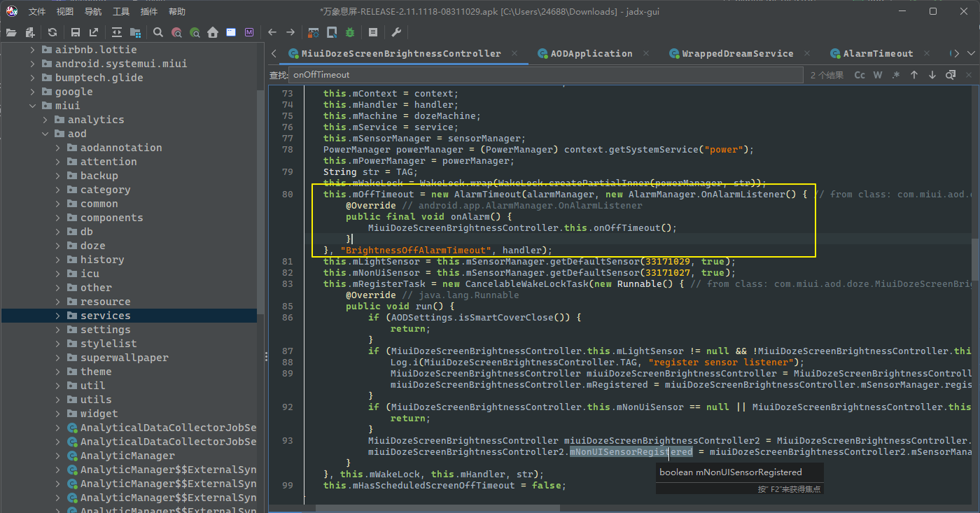This screenshot has width=980, height=513.
Task: Open comment search with the green magnifier icon
Action: point(195,32)
